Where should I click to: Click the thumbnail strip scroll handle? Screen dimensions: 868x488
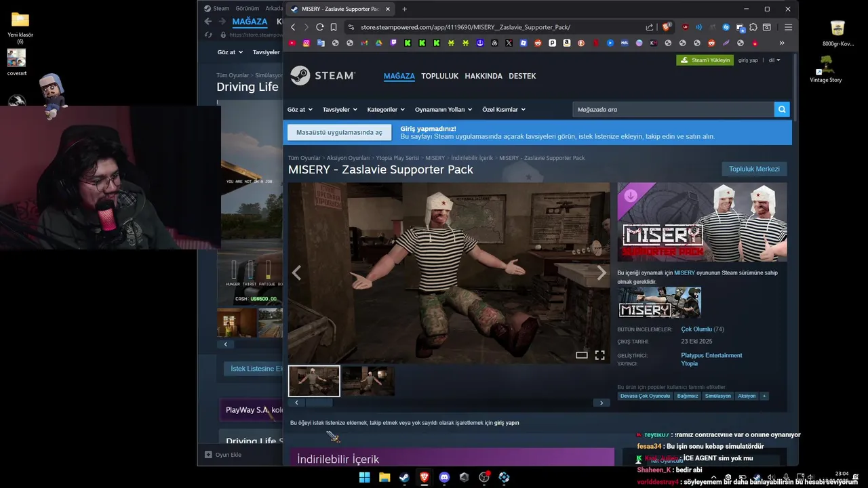pos(319,403)
